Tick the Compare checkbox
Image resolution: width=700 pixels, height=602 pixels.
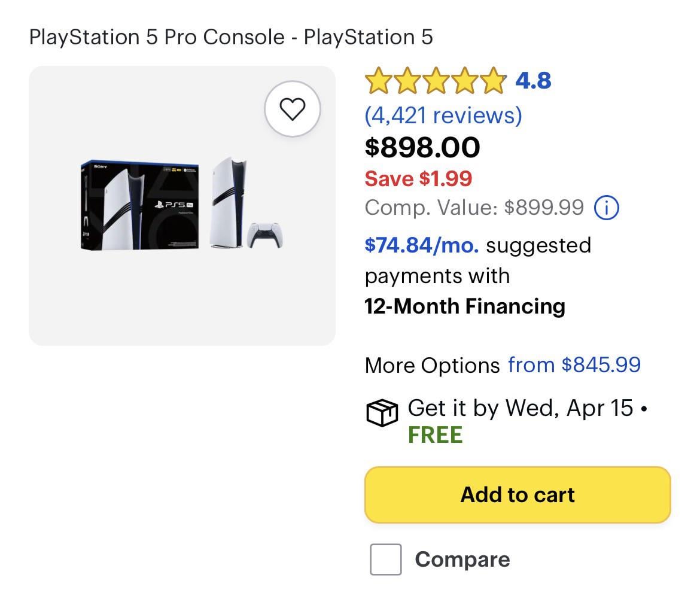point(385,560)
